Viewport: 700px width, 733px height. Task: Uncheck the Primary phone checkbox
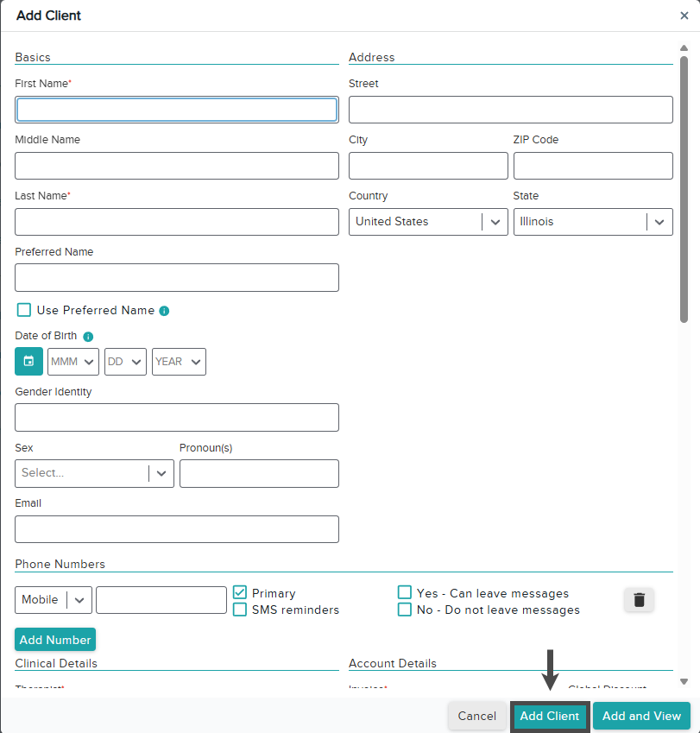(x=240, y=593)
